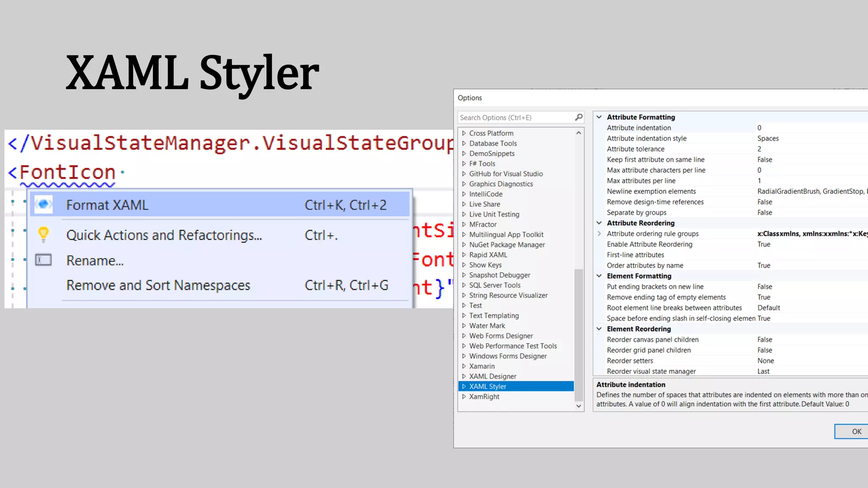868x488 pixels.
Task: Select Rapid XAML in options tree
Action: pos(488,255)
